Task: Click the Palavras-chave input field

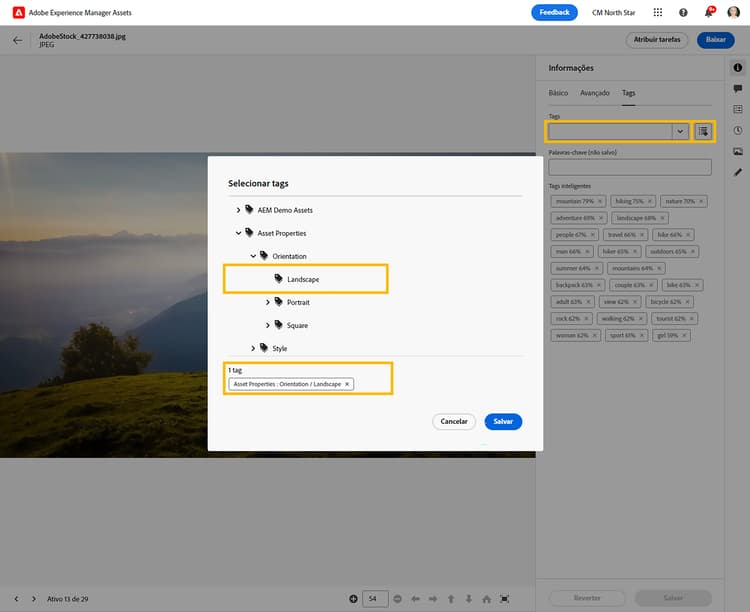Action: point(629,167)
